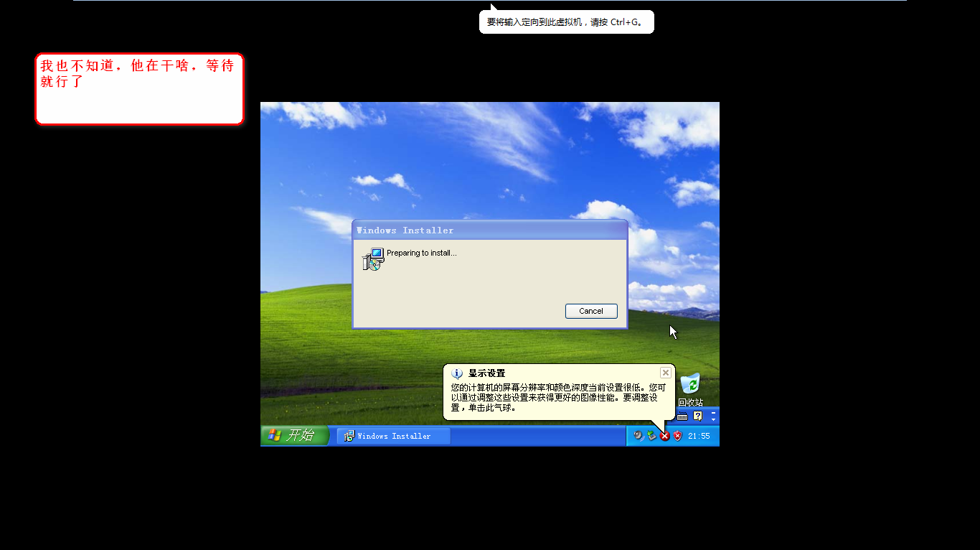Click the Ctrl+G input redirect hint tooltip
The width and height of the screenshot is (980, 550).
click(567, 22)
